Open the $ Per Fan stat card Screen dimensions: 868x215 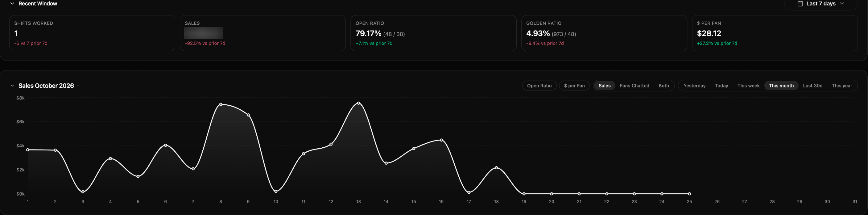tap(775, 33)
